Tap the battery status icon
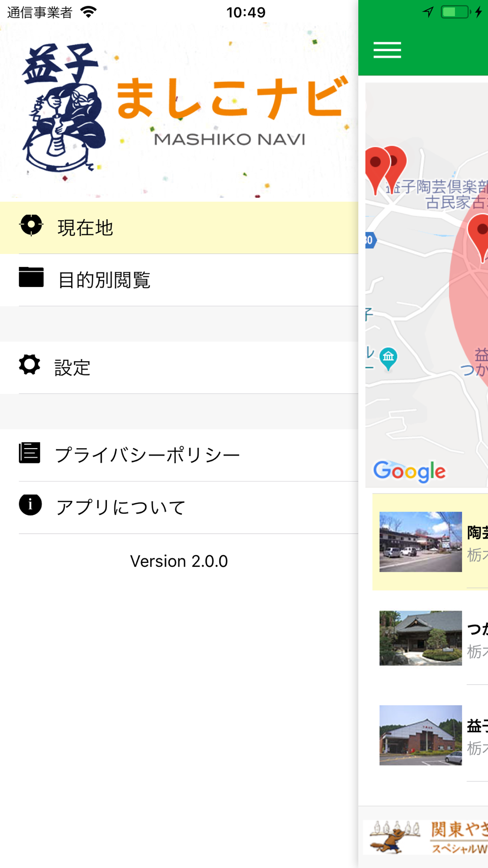The height and width of the screenshot is (868, 488). point(455,12)
